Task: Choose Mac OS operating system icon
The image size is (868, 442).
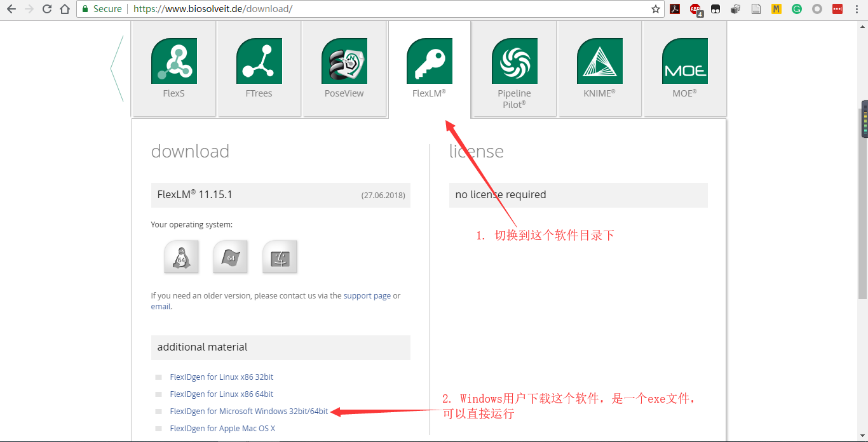Action: pos(280,257)
